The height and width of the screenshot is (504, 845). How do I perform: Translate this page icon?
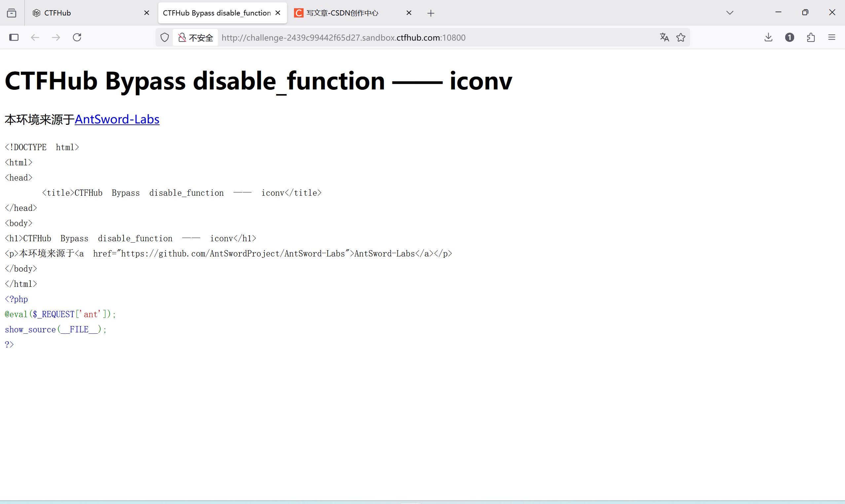coord(664,37)
